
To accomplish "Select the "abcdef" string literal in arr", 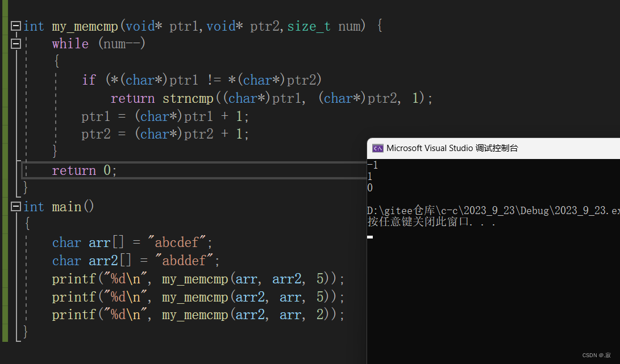I will click(x=177, y=242).
